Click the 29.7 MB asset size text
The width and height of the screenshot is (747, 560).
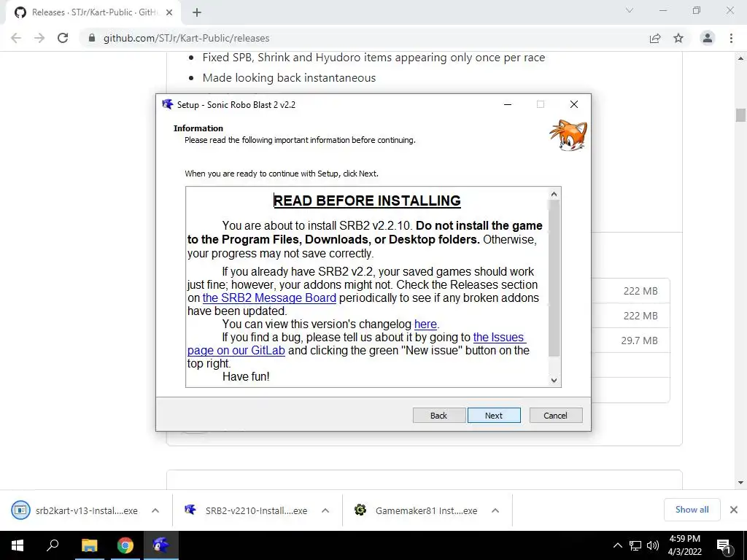639,341
